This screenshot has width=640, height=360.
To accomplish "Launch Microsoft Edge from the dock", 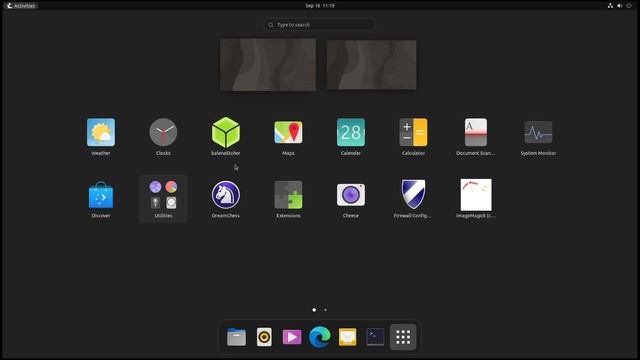I will [x=320, y=337].
